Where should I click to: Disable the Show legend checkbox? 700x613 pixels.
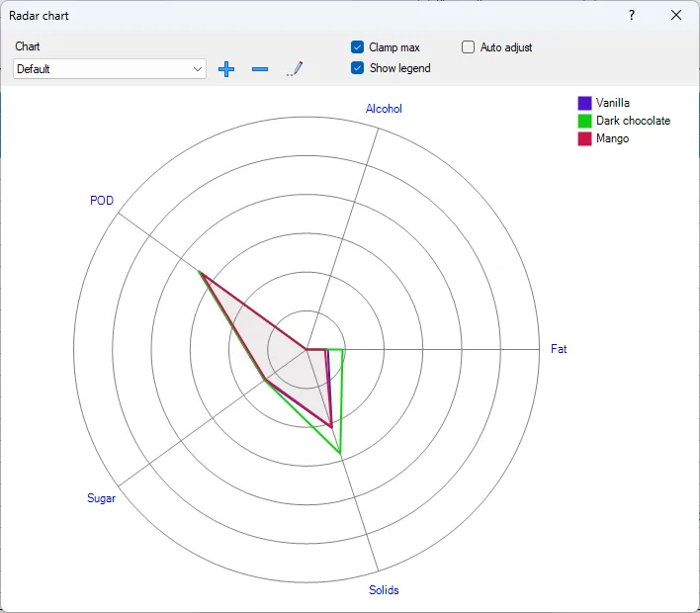click(x=357, y=68)
